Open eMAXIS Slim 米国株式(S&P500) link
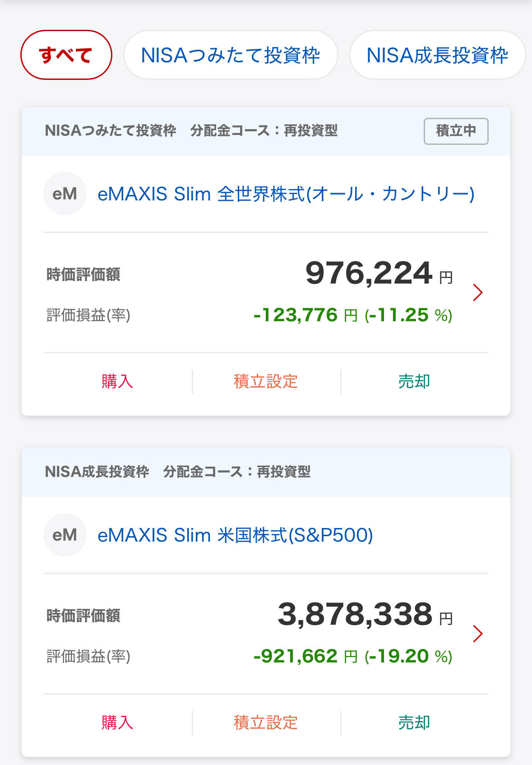The width and height of the screenshot is (532, 765). click(x=235, y=535)
